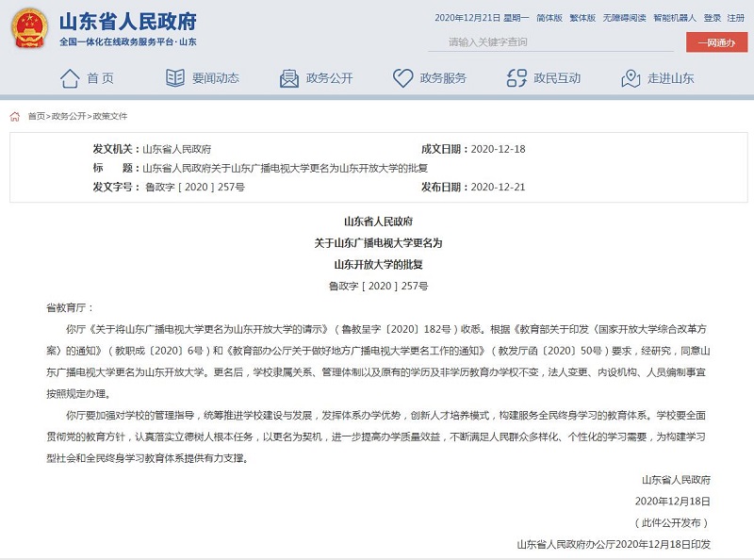Open the 智能机器人 smart robot link
The width and height of the screenshot is (754, 560).
point(674,18)
